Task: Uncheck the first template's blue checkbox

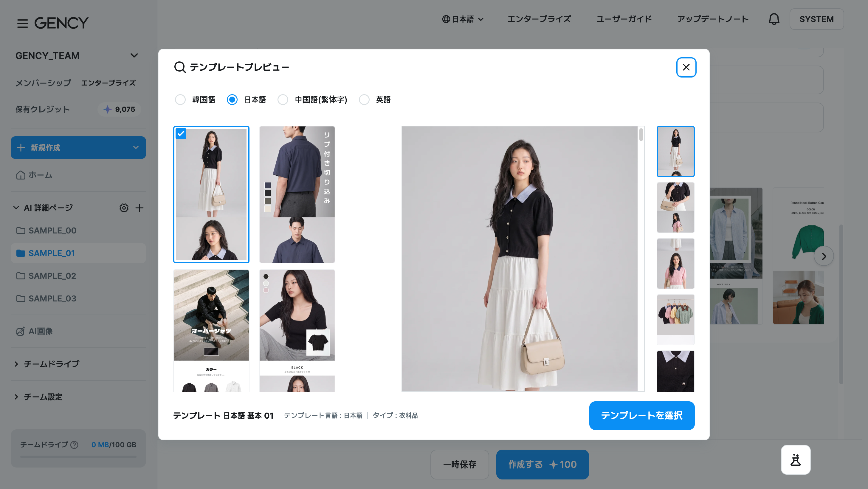Action: coord(181,134)
